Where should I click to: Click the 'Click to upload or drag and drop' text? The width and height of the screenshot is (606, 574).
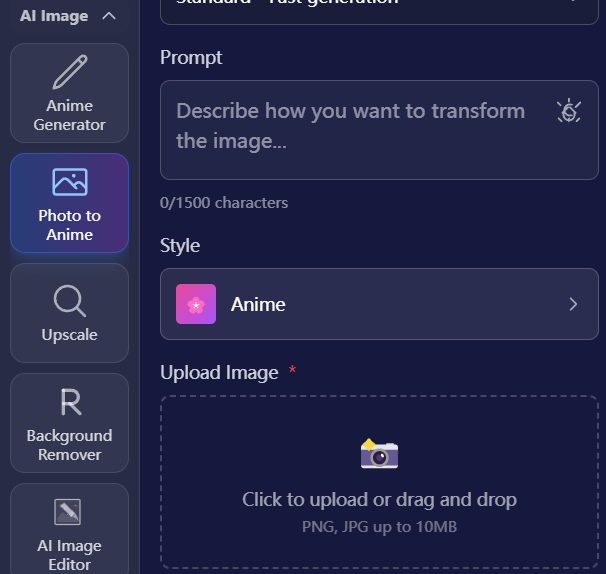coord(379,499)
